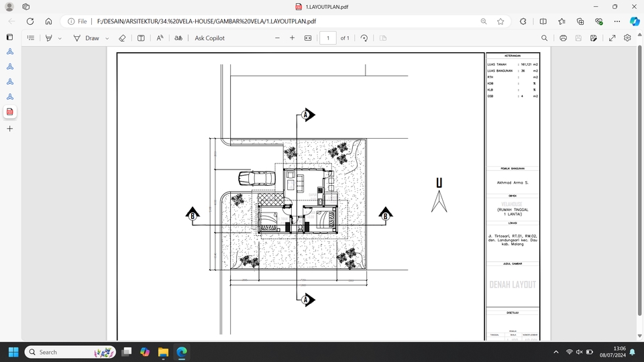
Task: Open the notification bell
Action: [633, 352]
